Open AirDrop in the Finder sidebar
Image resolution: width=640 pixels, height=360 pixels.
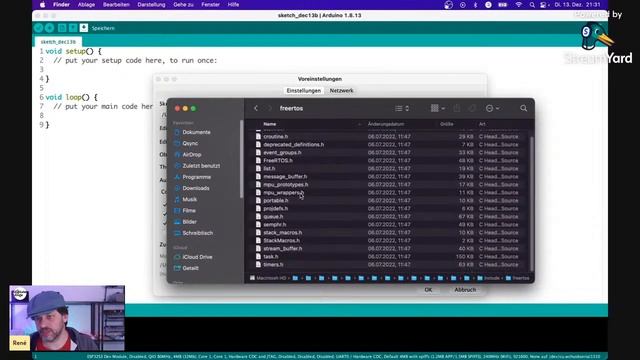[191, 155]
